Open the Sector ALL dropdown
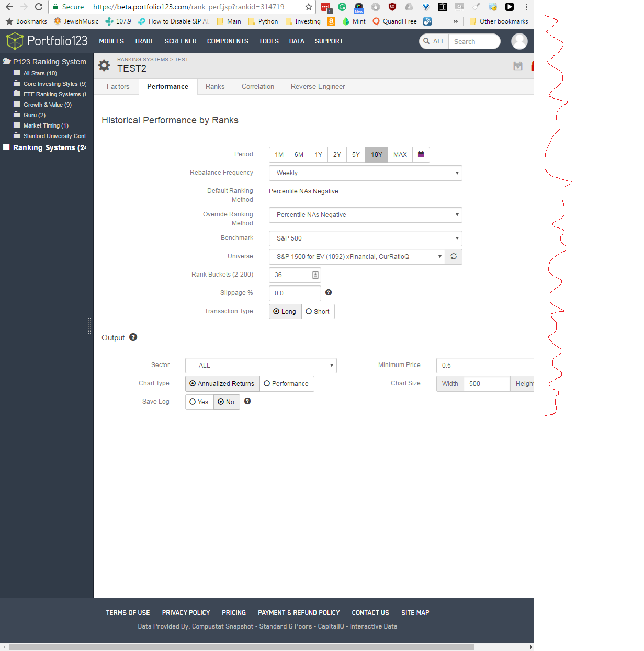 point(261,366)
